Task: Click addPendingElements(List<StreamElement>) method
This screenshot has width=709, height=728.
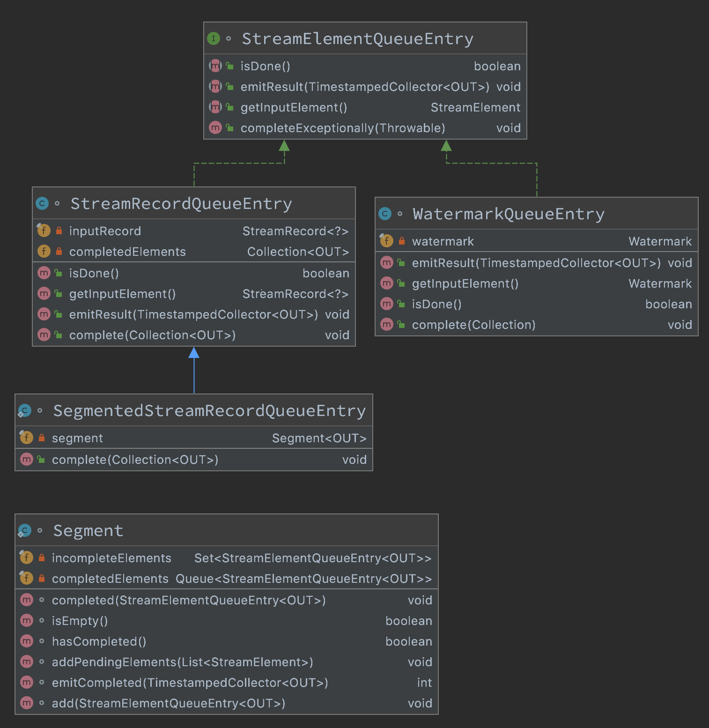Action: 227,662
